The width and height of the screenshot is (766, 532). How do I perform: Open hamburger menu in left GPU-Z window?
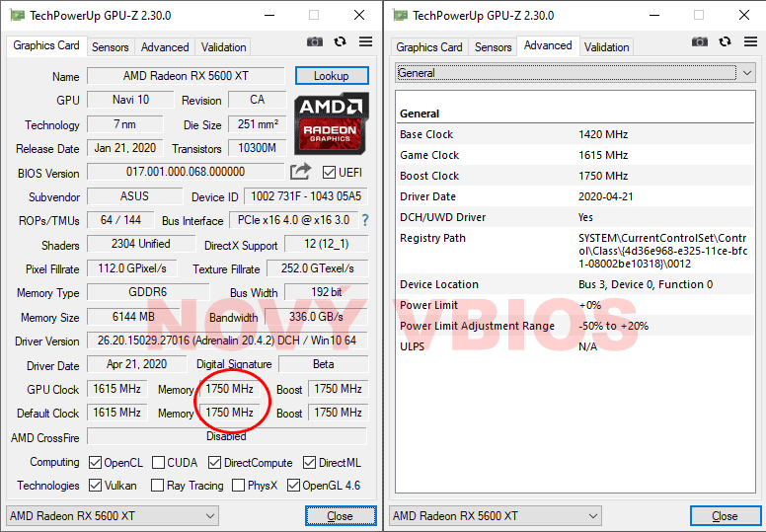pos(365,42)
